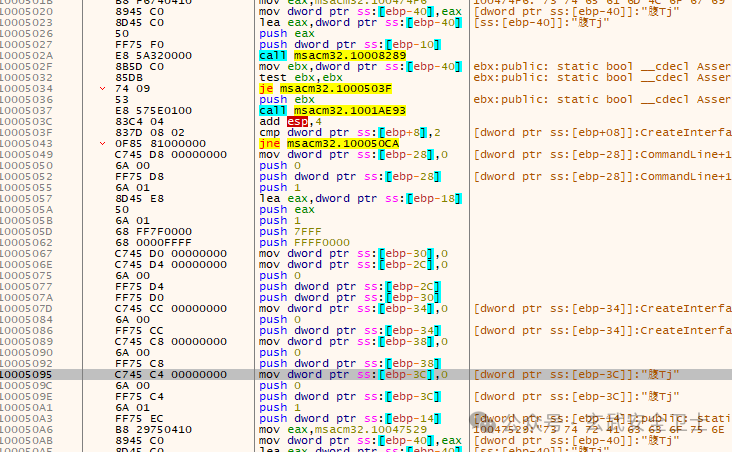The height and width of the screenshot is (452, 732).
Task: Click mov eax,msacm32.10047529 instruction
Action: pos(343,430)
